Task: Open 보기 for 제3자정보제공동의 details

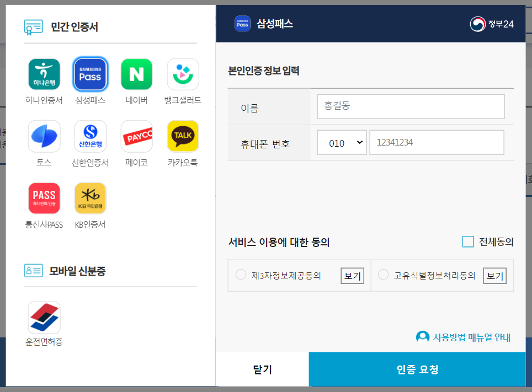Action: click(352, 276)
